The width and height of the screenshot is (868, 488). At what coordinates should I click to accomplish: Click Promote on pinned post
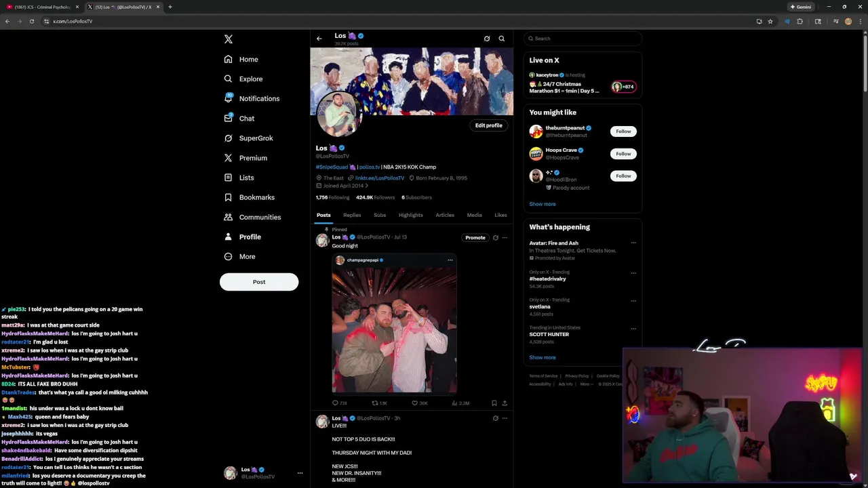(x=475, y=237)
